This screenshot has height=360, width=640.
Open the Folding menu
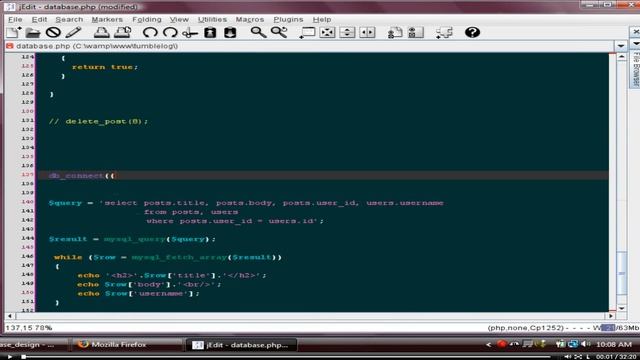(x=147, y=19)
